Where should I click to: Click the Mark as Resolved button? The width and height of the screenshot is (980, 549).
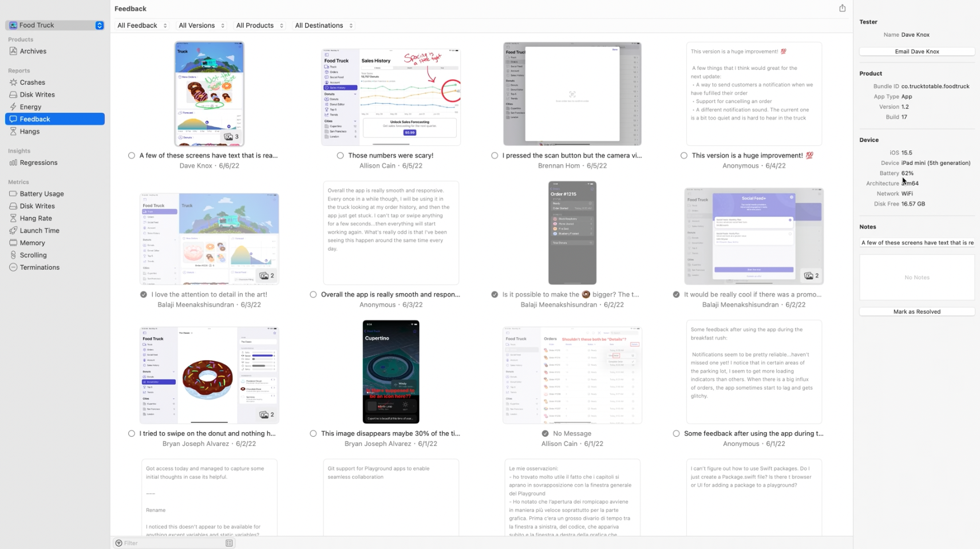(916, 311)
